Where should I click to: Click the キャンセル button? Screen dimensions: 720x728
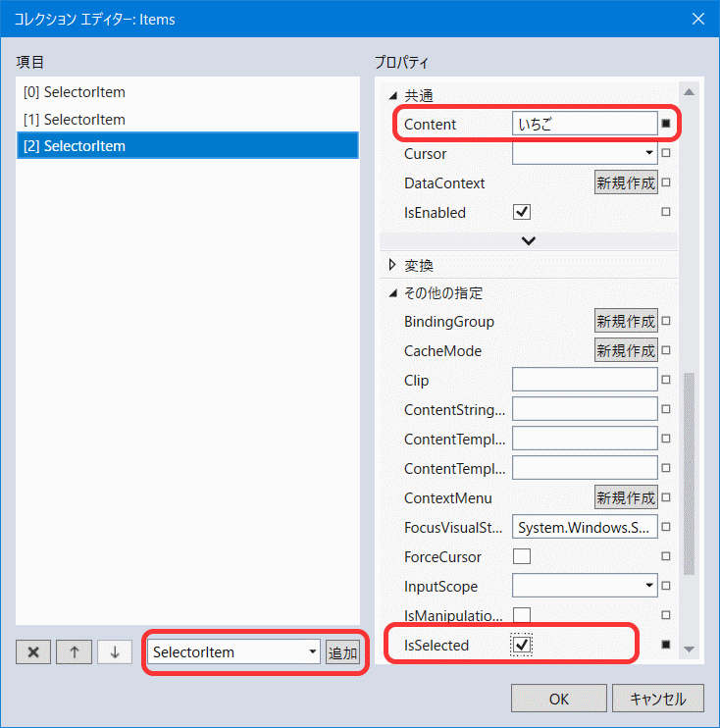point(658,699)
